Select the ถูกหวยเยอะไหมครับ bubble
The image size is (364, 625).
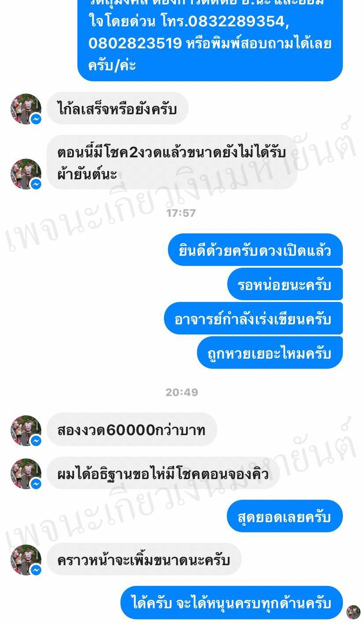pos(269,352)
